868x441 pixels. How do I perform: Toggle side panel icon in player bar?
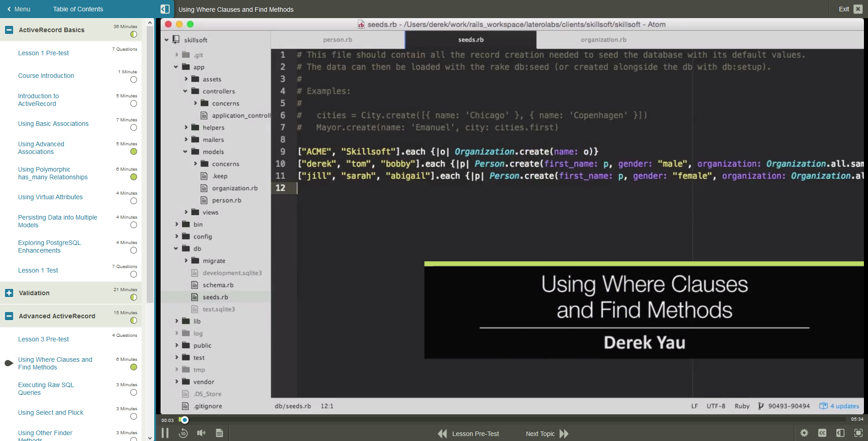[840, 433]
